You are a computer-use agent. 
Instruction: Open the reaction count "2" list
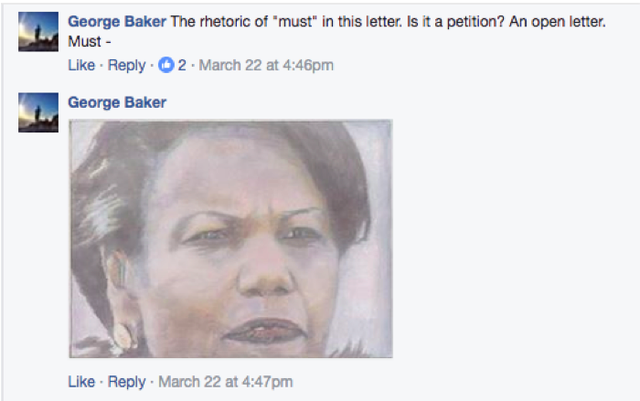182,66
